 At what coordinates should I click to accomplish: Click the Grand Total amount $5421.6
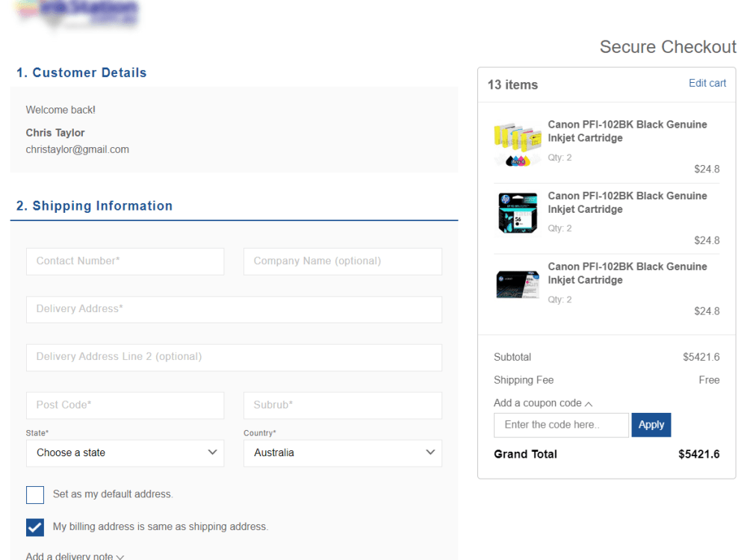tap(699, 454)
